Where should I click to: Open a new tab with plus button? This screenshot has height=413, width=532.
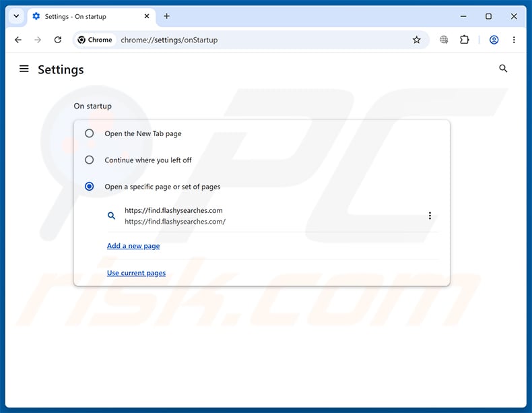click(166, 16)
